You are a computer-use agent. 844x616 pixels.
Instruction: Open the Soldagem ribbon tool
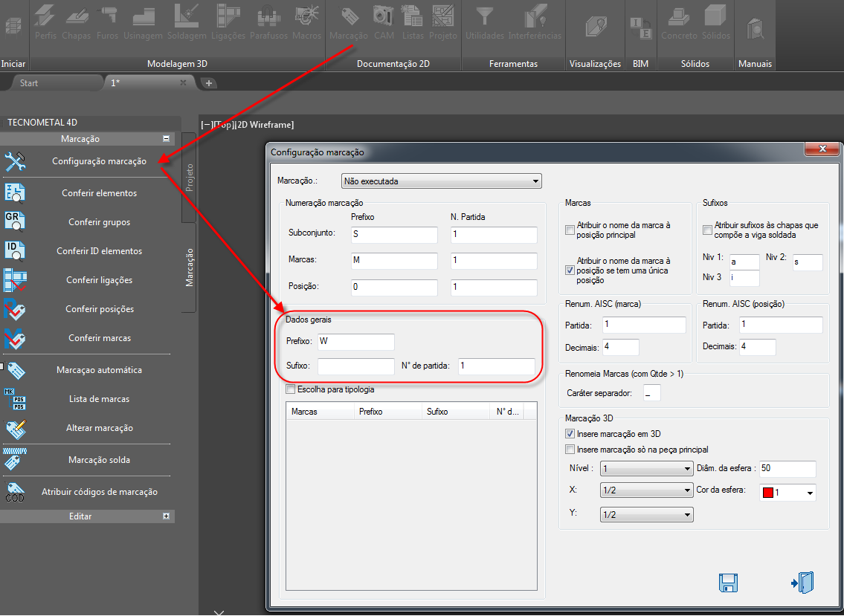(187, 22)
